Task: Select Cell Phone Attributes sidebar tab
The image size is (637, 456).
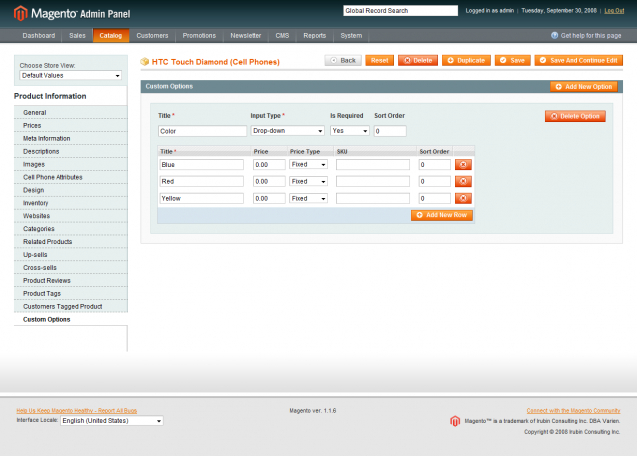Action: coord(71,177)
